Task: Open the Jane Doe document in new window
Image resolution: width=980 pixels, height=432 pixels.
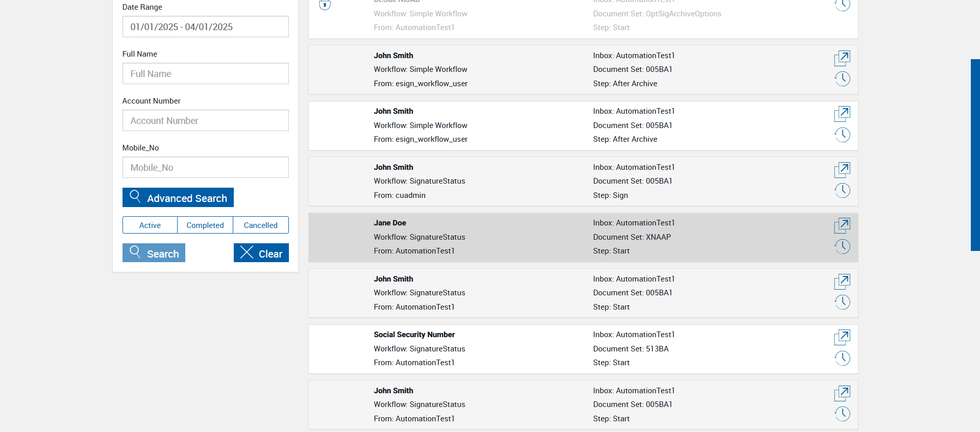Action: [842, 225]
